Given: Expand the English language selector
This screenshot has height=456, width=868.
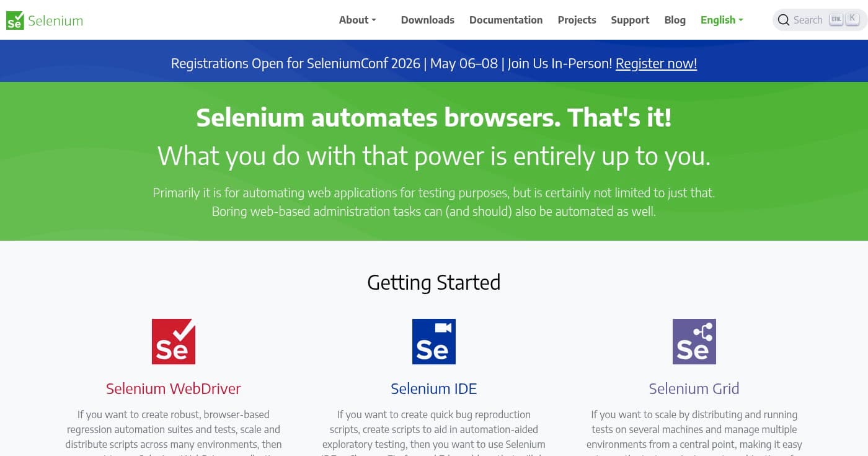Looking at the screenshot, I should [721, 20].
